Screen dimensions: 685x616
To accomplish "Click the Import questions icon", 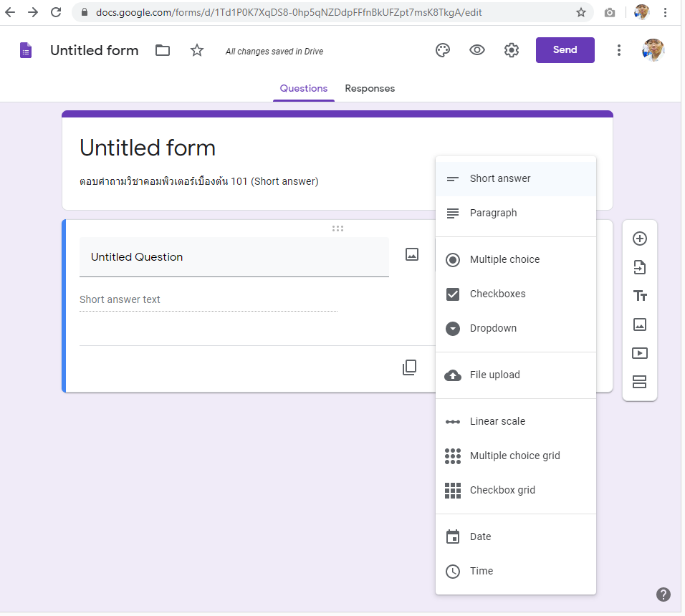I will pyautogui.click(x=640, y=267).
